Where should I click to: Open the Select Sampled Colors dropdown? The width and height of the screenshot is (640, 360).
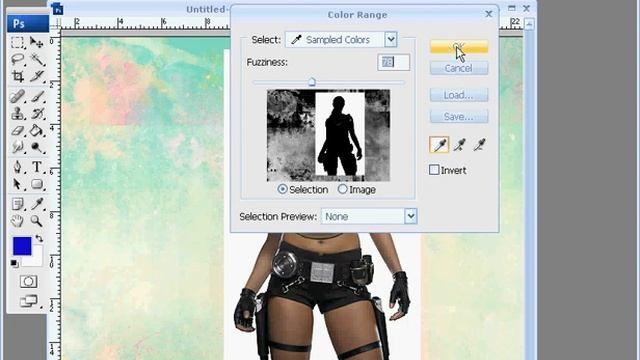(391, 40)
